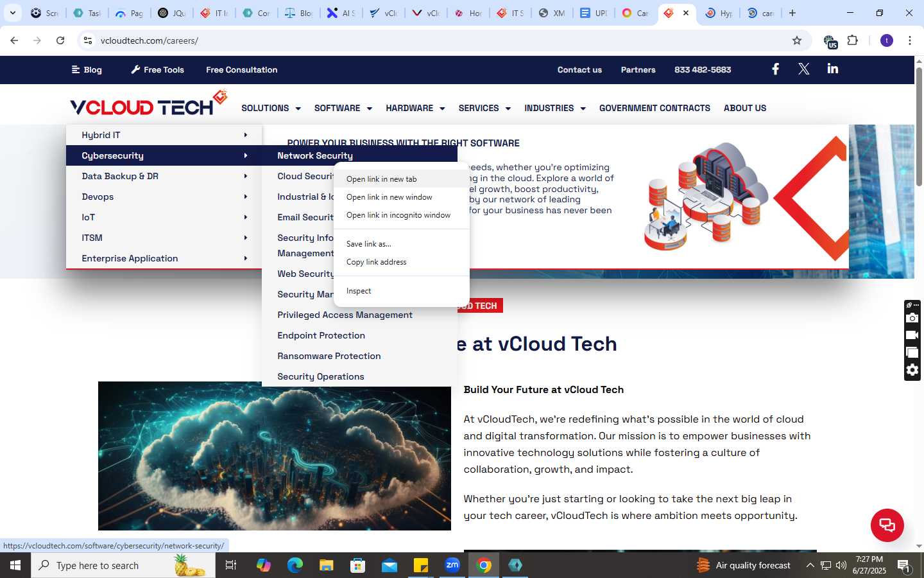
Task: Click the camera screenshot tool on side panel
Action: click(912, 318)
